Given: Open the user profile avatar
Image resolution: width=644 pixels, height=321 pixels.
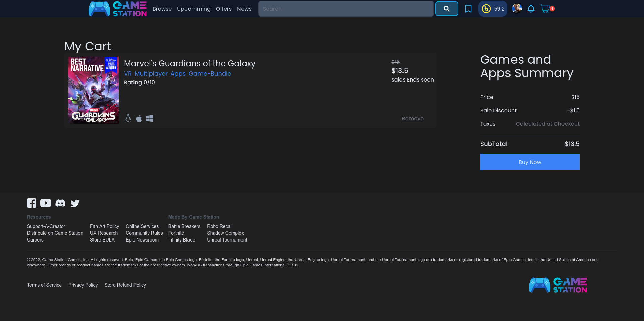Looking at the screenshot, I should click(517, 9).
